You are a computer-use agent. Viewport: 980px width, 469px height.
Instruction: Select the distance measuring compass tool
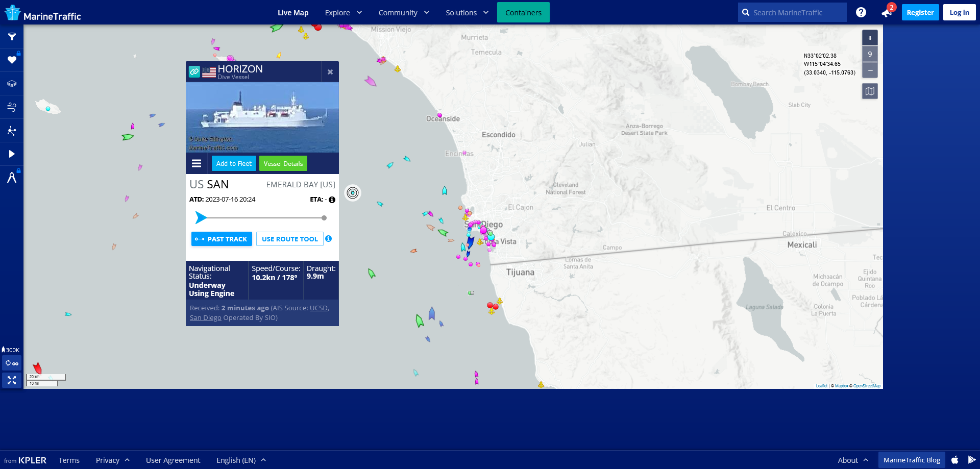pyautogui.click(x=12, y=178)
